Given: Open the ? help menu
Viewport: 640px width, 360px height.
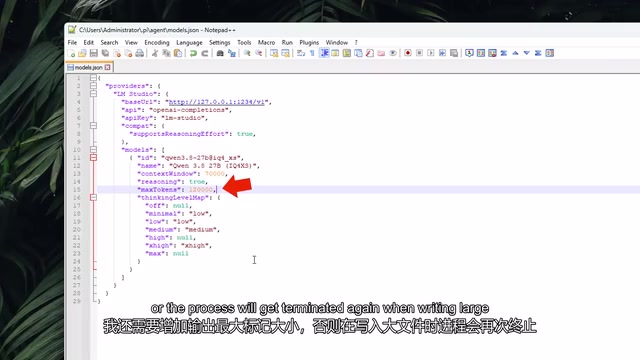Looking at the screenshot, I should 356,42.
